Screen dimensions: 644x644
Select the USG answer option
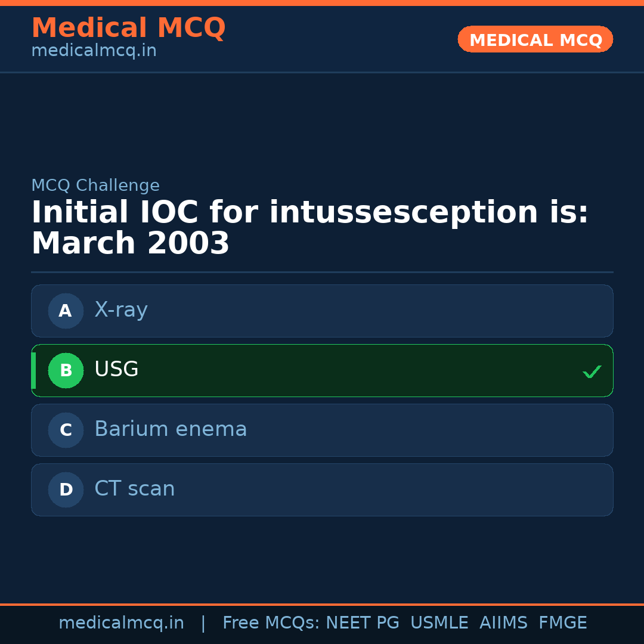(x=116, y=370)
